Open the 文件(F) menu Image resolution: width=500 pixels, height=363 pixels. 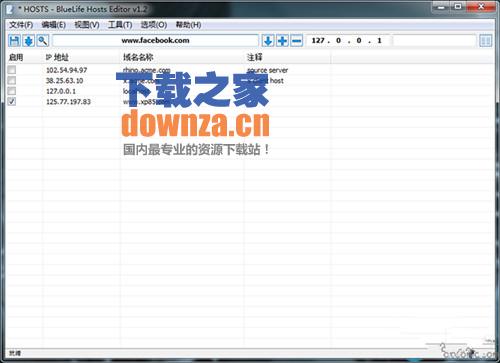21,25
